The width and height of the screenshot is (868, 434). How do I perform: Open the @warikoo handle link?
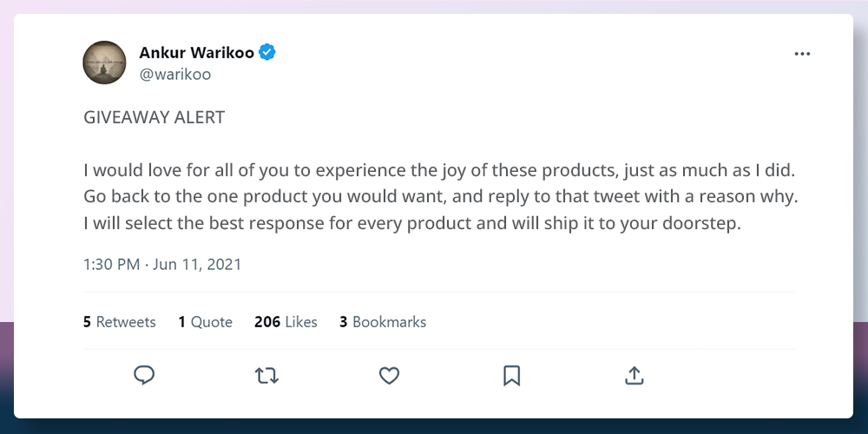pyautogui.click(x=174, y=75)
